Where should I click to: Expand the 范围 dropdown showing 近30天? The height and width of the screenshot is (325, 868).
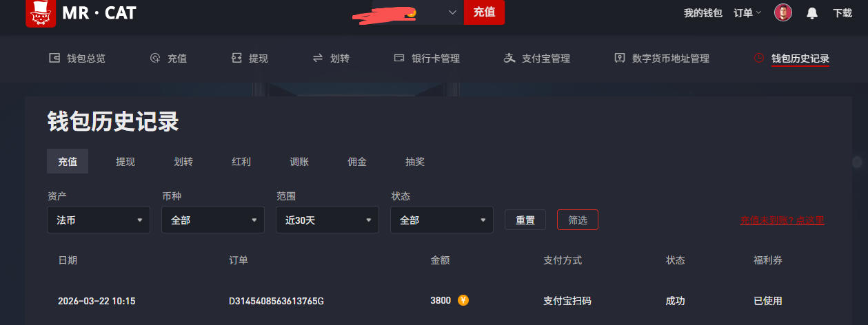pyautogui.click(x=327, y=220)
